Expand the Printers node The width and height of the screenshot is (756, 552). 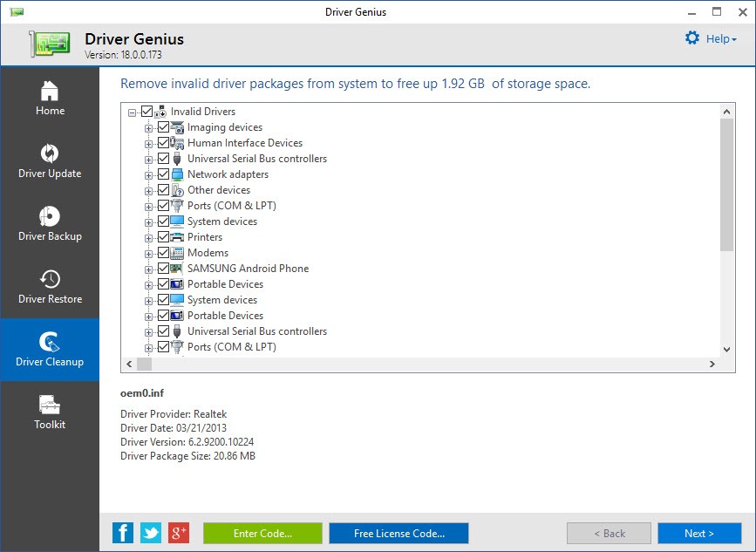coord(148,238)
